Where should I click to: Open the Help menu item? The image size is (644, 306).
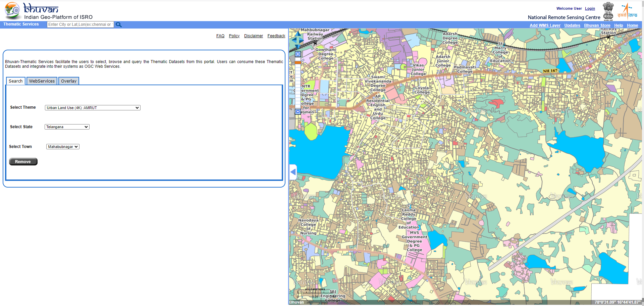coord(619,25)
